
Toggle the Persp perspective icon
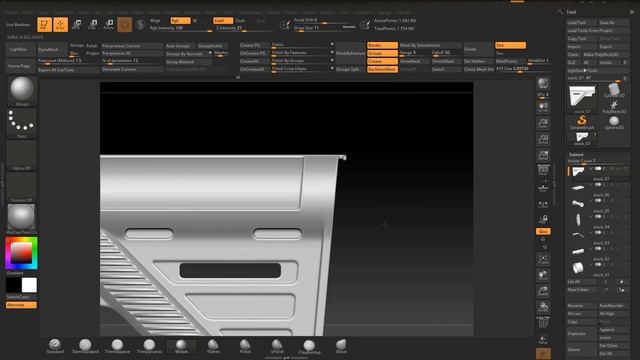(543, 170)
